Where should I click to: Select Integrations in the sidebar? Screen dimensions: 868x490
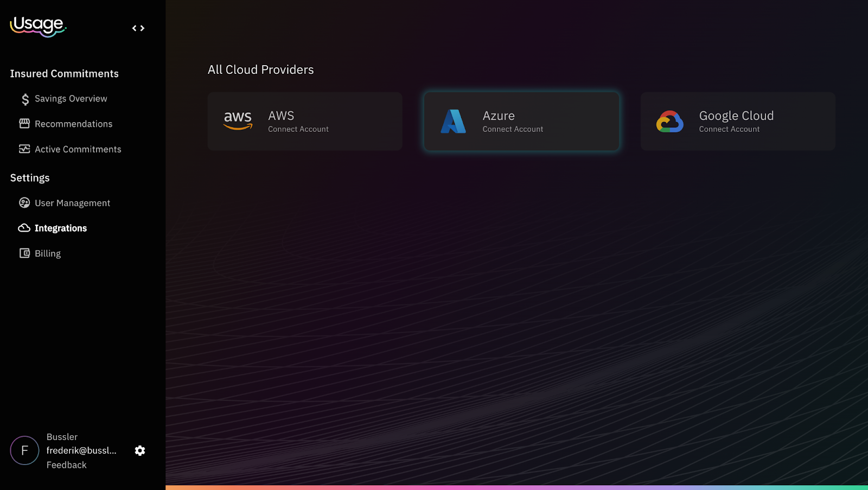click(61, 228)
